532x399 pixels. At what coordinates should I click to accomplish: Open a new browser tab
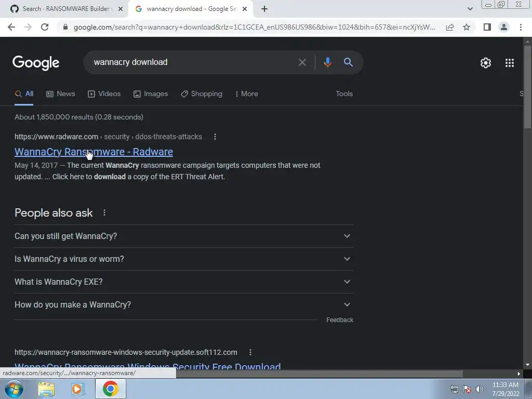click(x=264, y=9)
